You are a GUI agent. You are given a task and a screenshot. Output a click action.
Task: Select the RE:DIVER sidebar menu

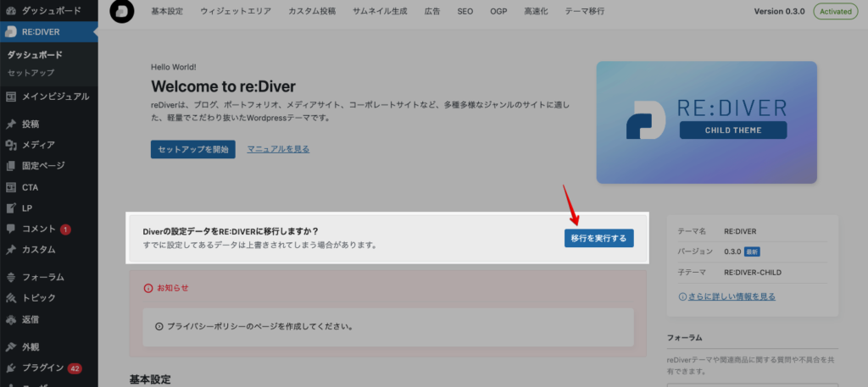(48, 32)
